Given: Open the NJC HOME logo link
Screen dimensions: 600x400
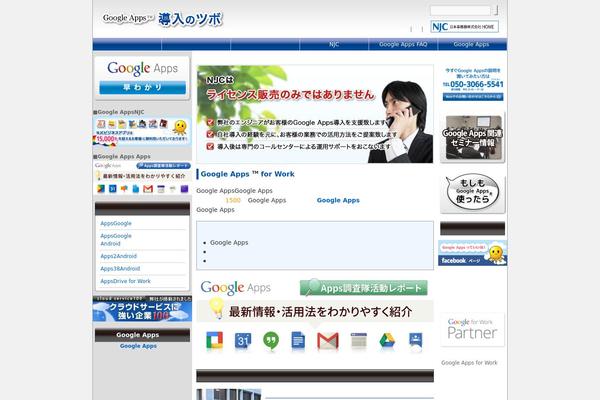Looking at the screenshot, I should click(464, 27).
